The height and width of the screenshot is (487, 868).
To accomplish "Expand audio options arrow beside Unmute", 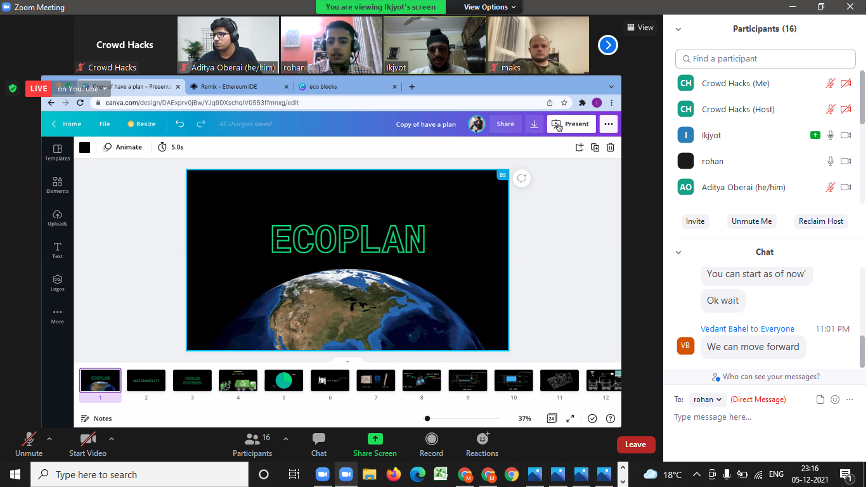I will (x=49, y=438).
